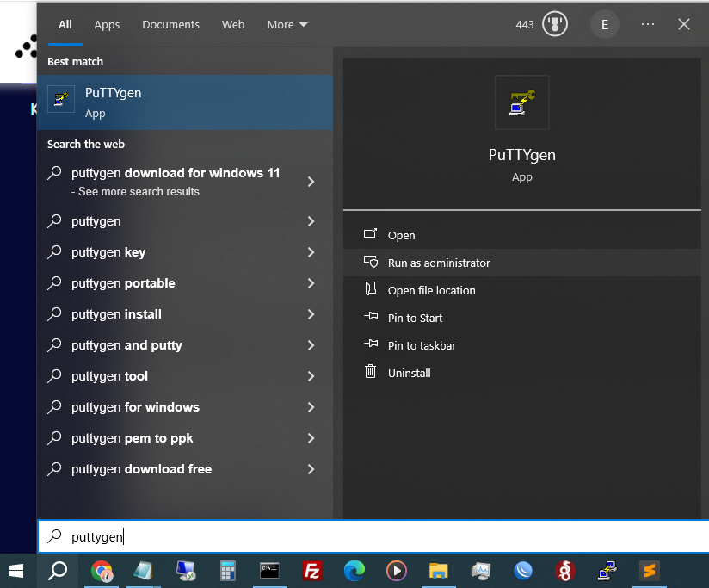Open Command Prompt from the taskbar

pos(270,570)
